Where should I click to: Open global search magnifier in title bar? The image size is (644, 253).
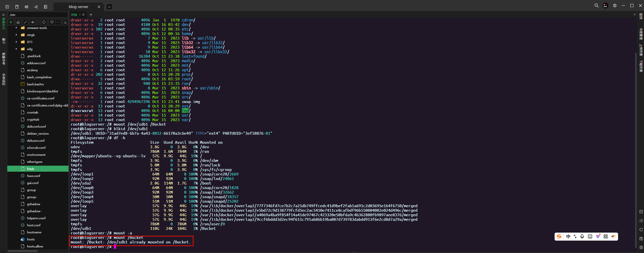point(596,6)
